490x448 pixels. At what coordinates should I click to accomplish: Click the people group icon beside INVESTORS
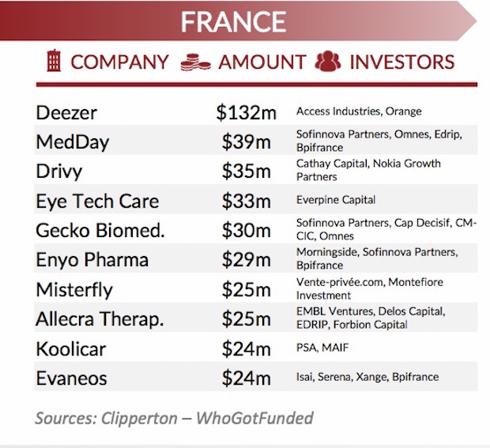[x=327, y=61]
